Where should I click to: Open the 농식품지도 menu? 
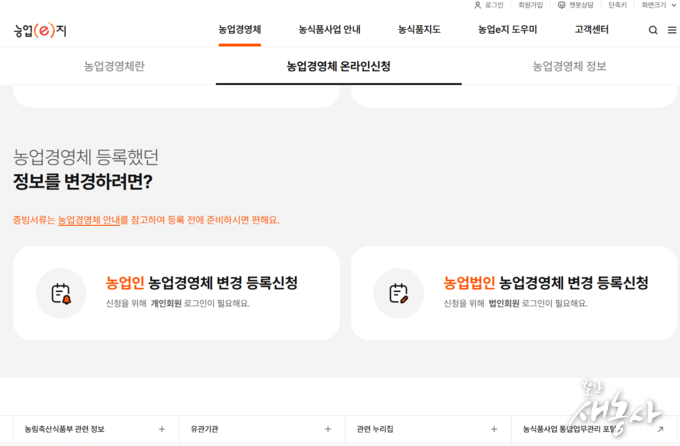419,30
